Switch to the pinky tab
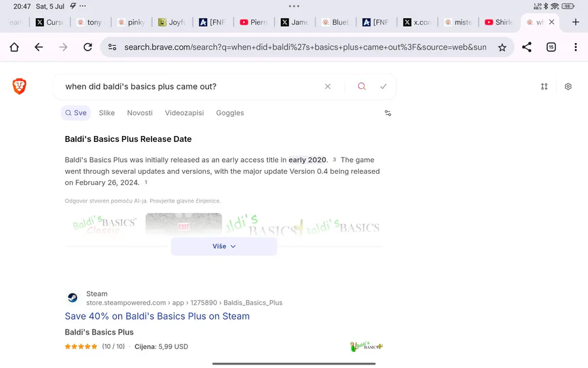 (x=131, y=22)
